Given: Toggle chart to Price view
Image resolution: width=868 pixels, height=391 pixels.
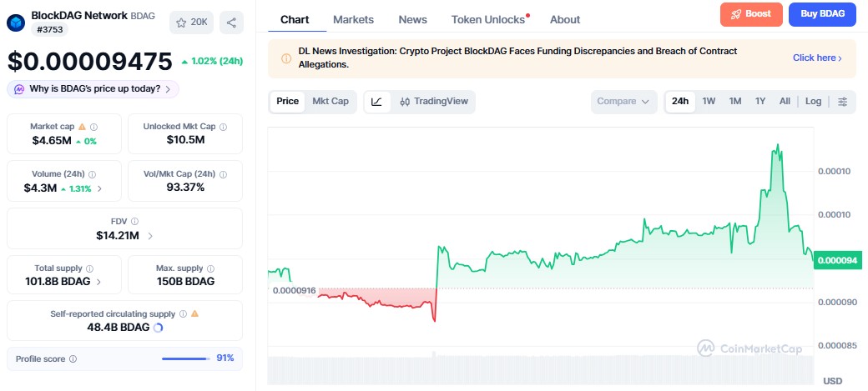Looking at the screenshot, I should [x=287, y=101].
